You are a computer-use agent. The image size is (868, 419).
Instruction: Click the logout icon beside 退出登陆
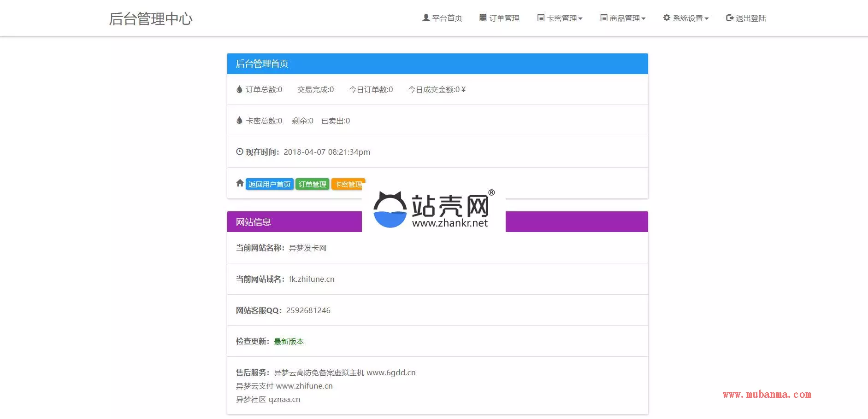729,18
